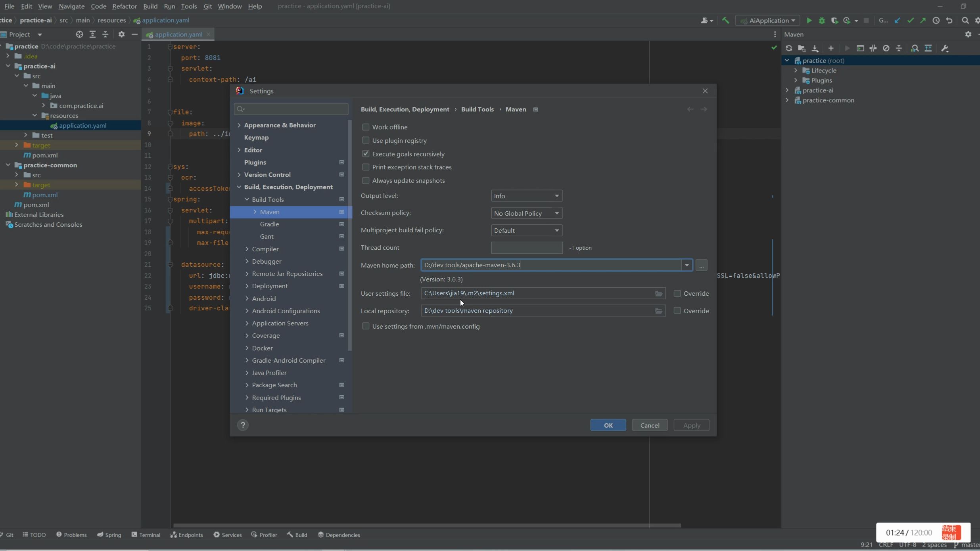Click the OK button
980x551 pixels.
pos(608,425)
